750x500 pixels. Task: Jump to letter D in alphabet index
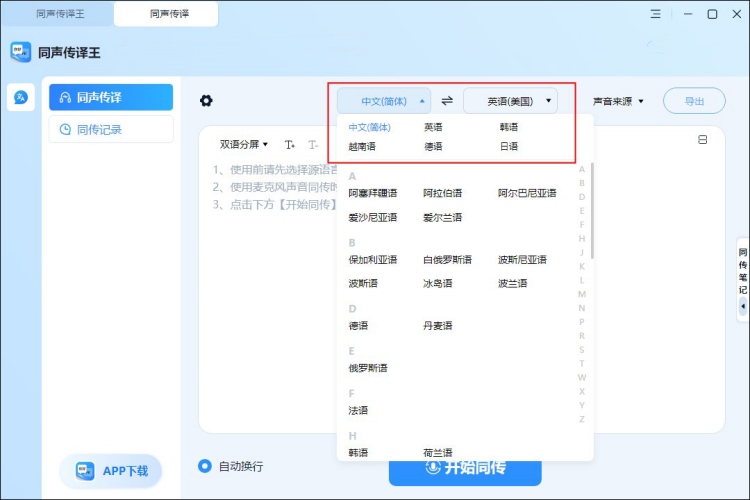(x=582, y=197)
